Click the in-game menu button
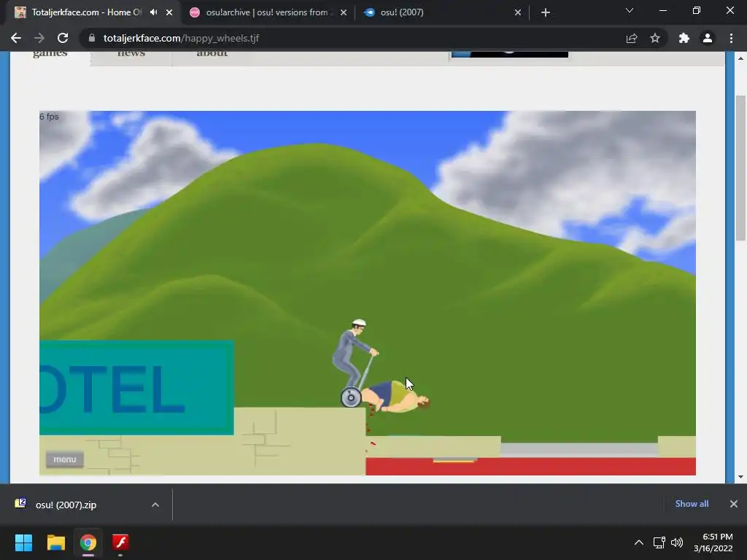The width and height of the screenshot is (747, 560). (x=65, y=459)
